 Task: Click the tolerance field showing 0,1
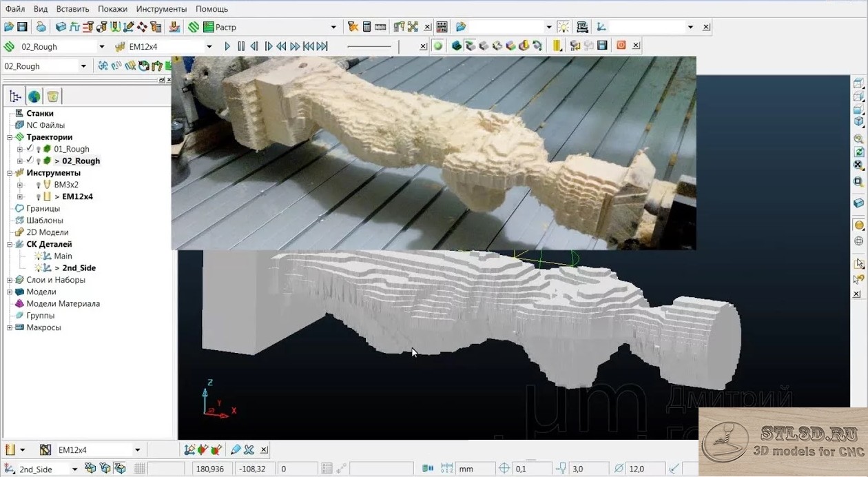click(530, 469)
